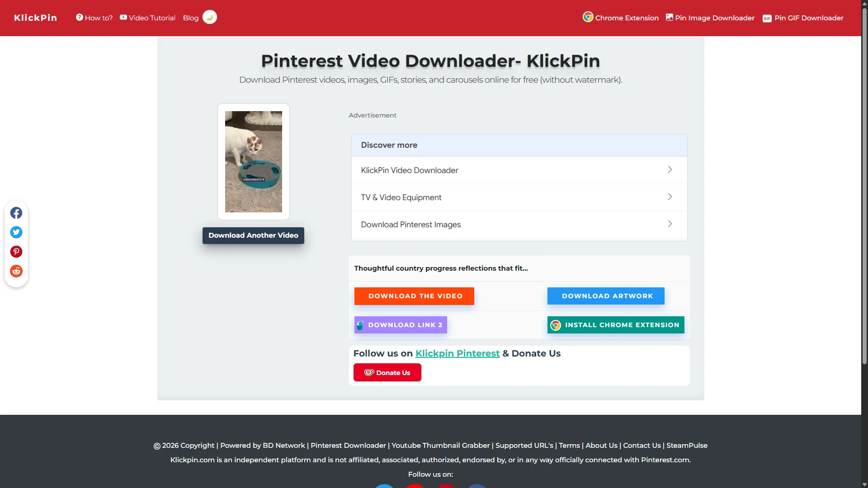Click the cat video thumbnail
Image resolution: width=868 pixels, height=488 pixels.
(x=254, y=162)
